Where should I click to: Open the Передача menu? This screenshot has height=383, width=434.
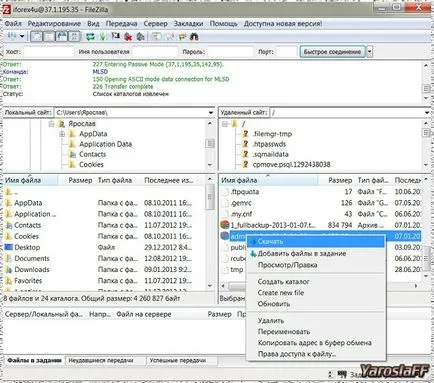pyautogui.click(x=121, y=24)
